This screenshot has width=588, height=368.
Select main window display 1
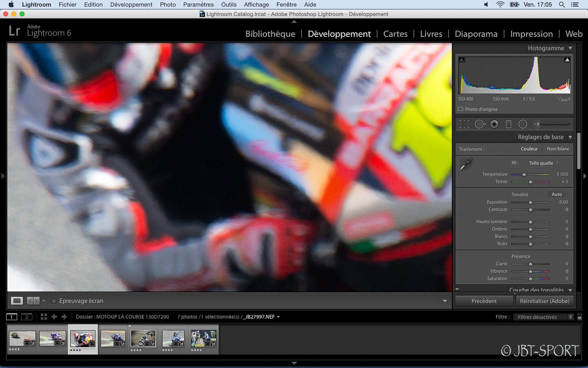click(12, 317)
